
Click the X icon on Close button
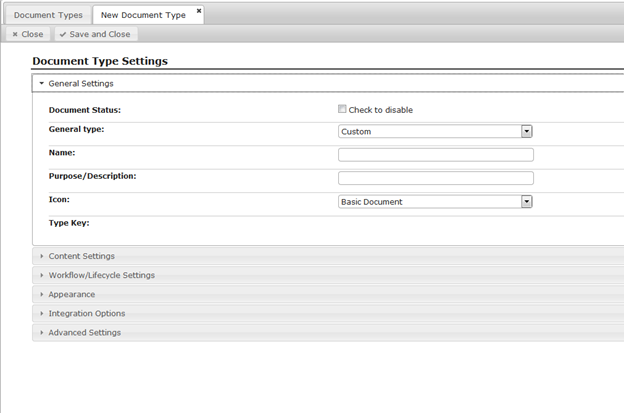[x=15, y=35]
